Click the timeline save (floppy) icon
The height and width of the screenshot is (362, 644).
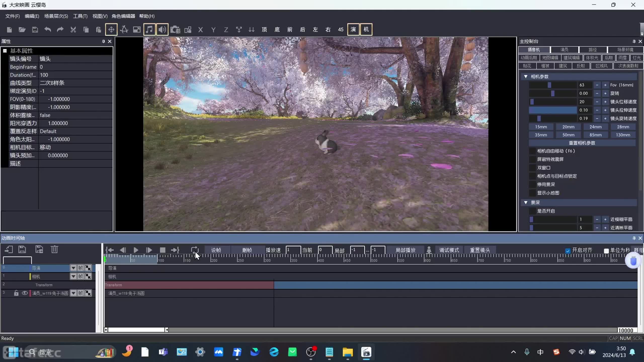pyautogui.click(x=22, y=249)
